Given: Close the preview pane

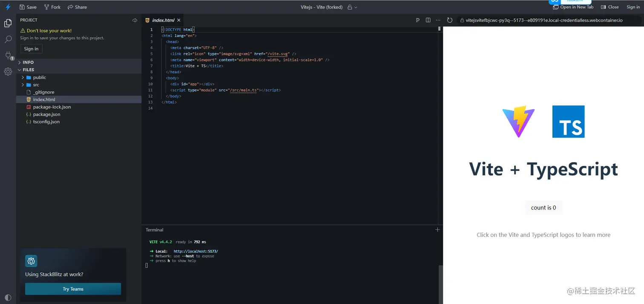Looking at the screenshot, I should pyautogui.click(x=609, y=7).
